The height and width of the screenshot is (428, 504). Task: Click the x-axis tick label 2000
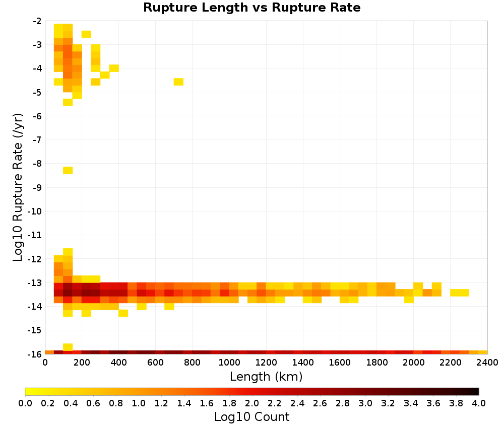[x=414, y=363]
